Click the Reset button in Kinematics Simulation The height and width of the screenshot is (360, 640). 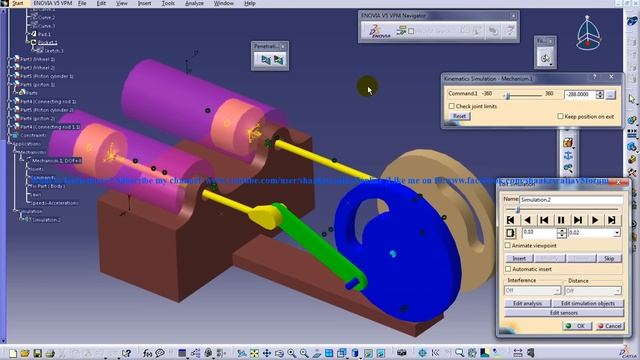(459, 116)
